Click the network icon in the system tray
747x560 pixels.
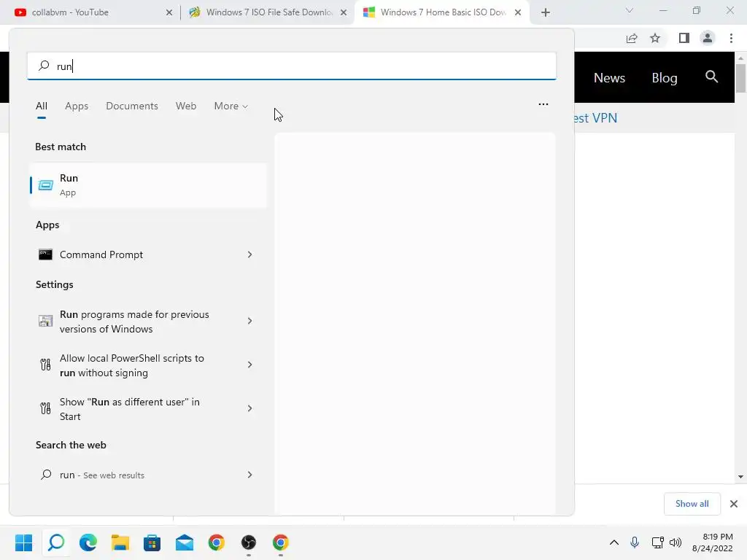coord(657,542)
